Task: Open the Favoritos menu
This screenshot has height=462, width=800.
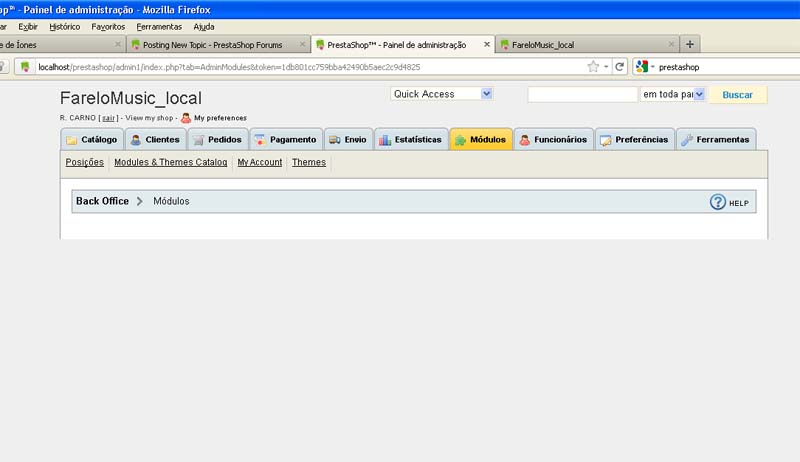Action: 108,27
